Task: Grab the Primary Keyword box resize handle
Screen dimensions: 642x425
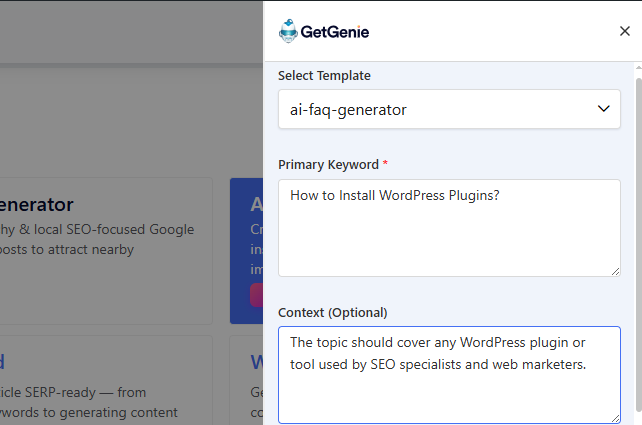Action: click(x=614, y=270)
